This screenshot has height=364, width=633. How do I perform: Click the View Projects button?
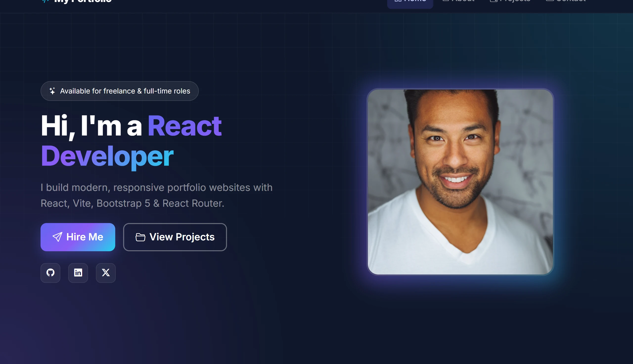pos(175,237)
